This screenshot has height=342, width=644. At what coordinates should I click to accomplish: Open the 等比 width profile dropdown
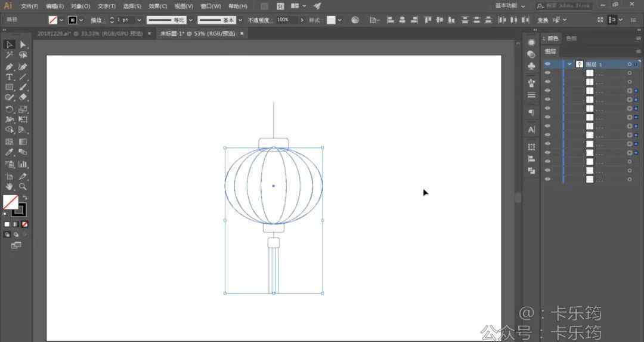(x=191, y=20)
